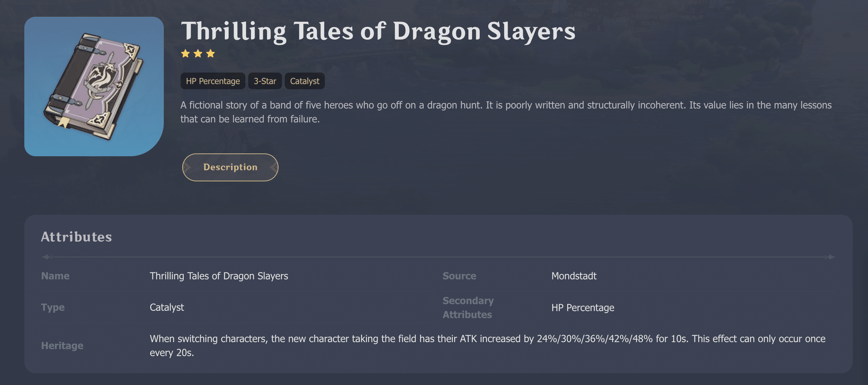Click the Heritage row label
The width and height of the screenshot is (868, 385).
[x=62, y=346]
